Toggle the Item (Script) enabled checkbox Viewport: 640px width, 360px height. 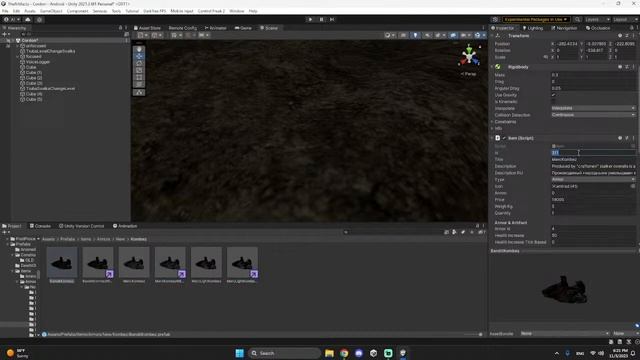pyautogui.click(x=504, y=138)
